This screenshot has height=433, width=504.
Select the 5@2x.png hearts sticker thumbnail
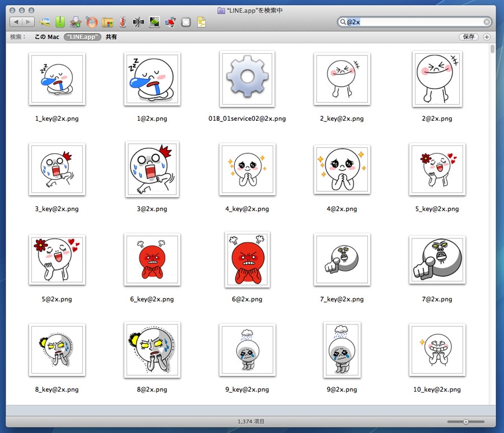pos(57,260)
